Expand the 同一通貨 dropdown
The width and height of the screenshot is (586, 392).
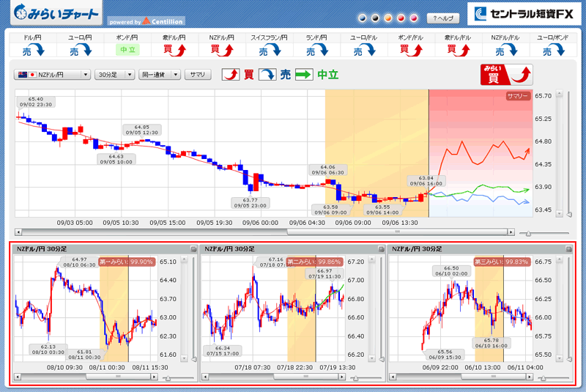tap(160, 75)
